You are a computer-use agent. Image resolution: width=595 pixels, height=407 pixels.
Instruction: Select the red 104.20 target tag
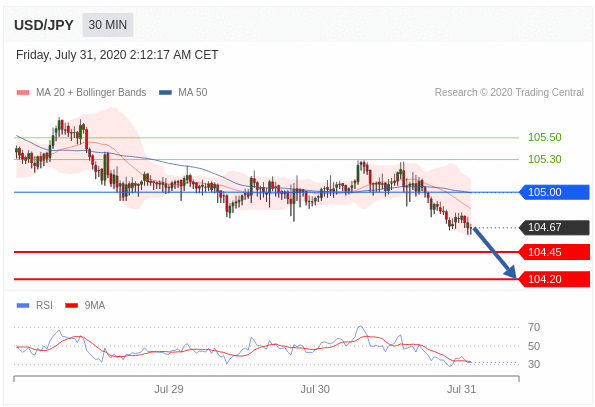click(x=554, y=279)
